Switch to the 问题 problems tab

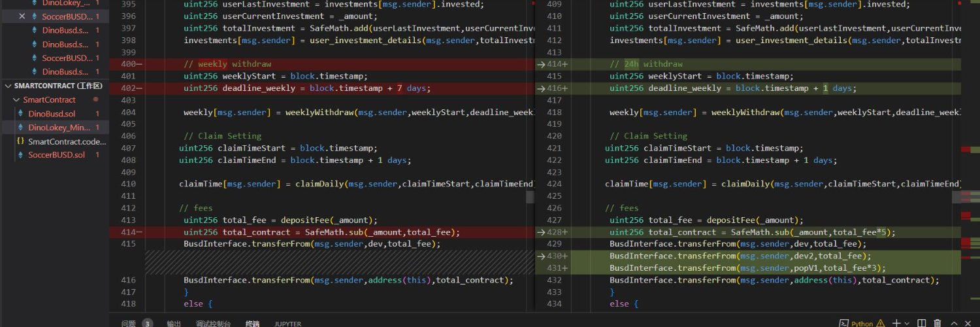click(x=128, y=323)
